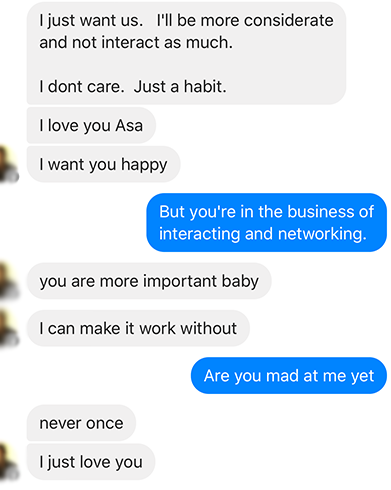The width and height of the screenshot is (391, 490).
Task: Click the 'never once' message bubble
Action: (x=81, y=423)
